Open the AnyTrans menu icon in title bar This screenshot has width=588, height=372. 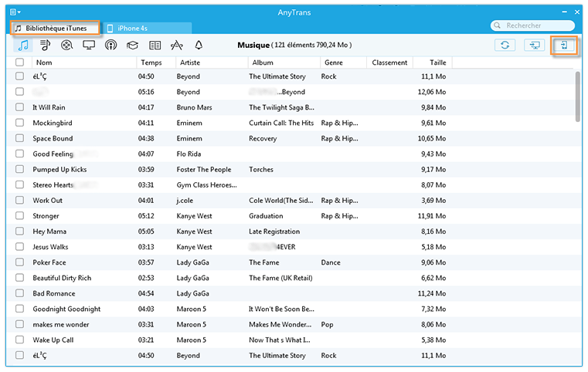click(15, 12)
